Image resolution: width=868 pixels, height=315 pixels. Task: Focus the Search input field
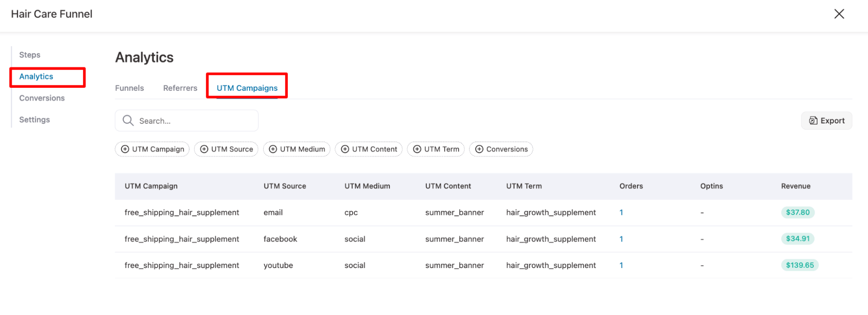(x=187, y=120)
